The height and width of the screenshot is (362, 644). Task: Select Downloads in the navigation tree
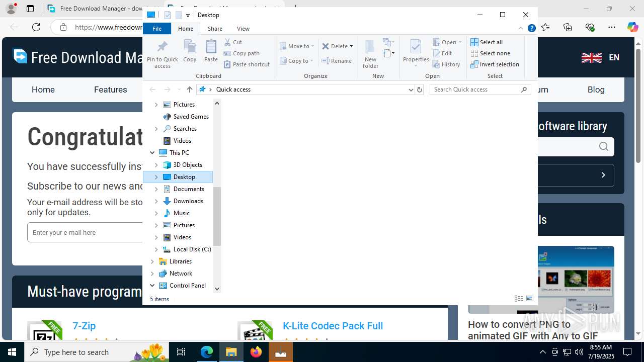[x=188, y=201]
